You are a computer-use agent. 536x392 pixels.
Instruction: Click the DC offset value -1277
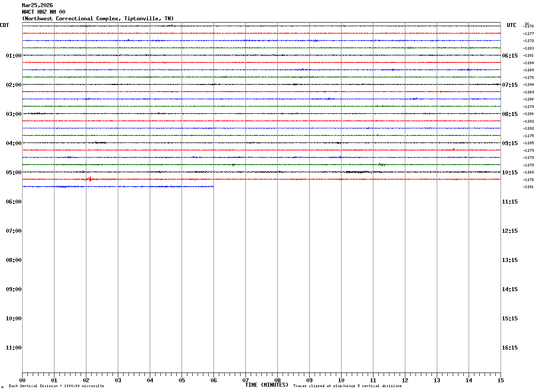tap(528, 34)
